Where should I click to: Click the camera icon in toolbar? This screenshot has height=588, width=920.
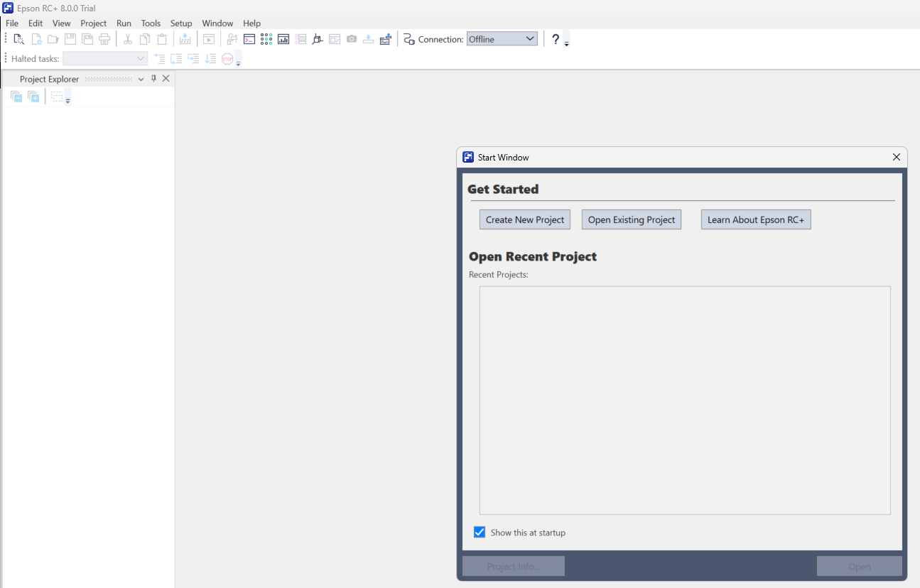pyautogui.click(x=352, y=39)
